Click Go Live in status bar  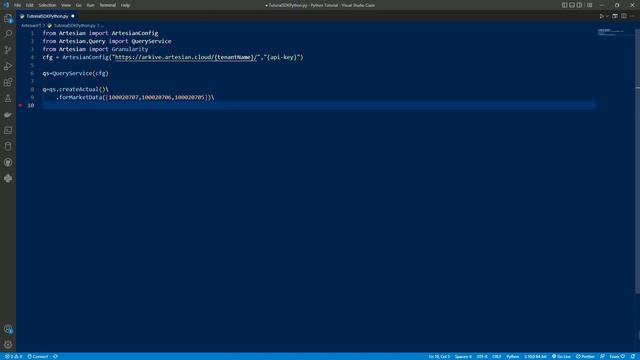561,356
